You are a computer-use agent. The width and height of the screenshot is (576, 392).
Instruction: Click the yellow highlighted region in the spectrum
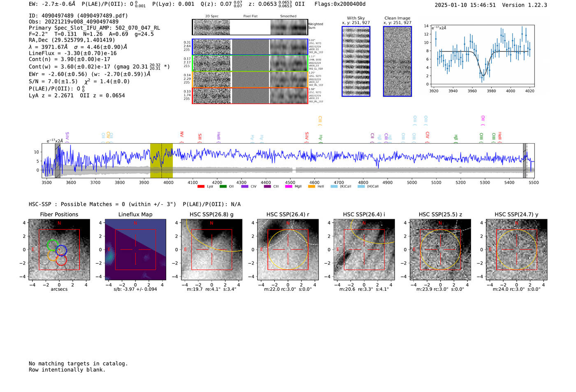coord(161,161)
